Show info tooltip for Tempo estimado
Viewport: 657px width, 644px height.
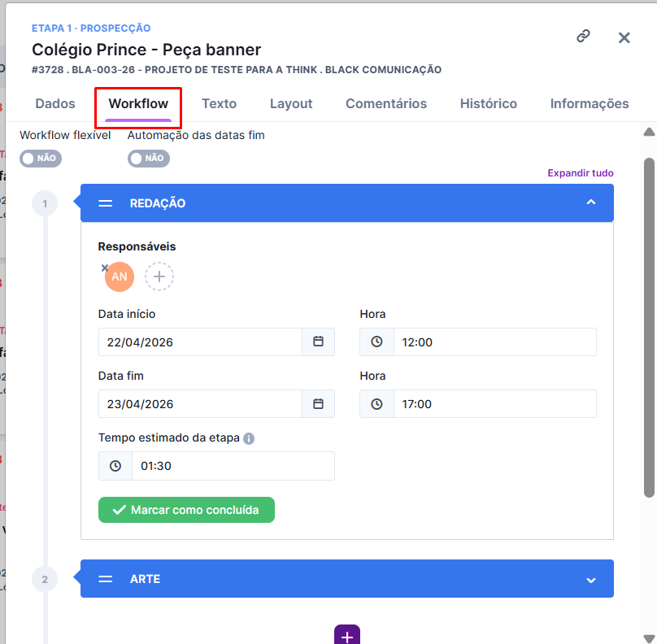pyautogui.click(x=249, y=438)
